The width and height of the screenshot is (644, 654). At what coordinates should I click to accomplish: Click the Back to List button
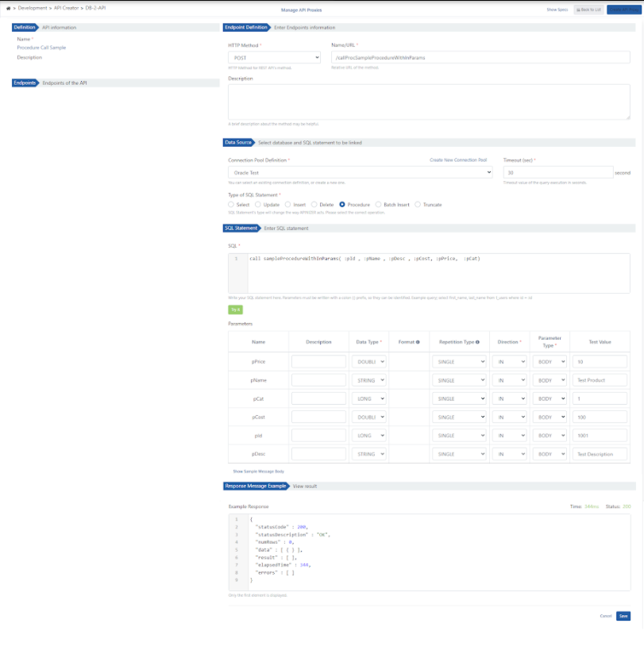[588, 10]
